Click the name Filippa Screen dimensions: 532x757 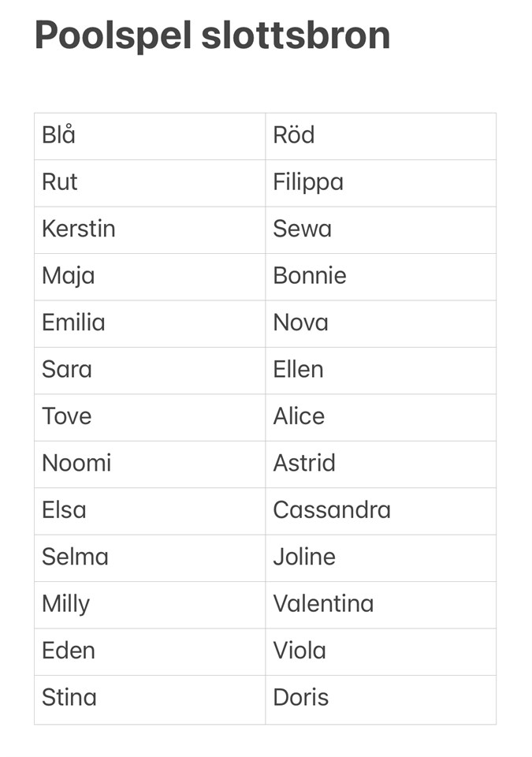point(308,182)
